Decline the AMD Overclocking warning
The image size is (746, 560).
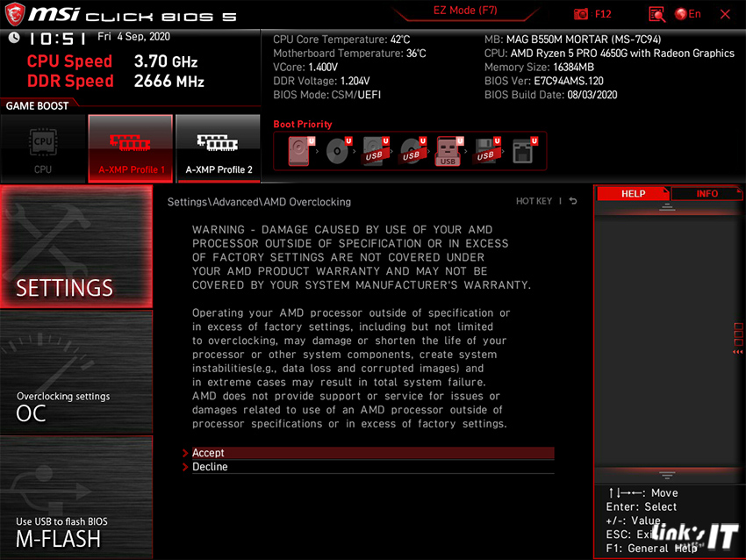point(373,467)
